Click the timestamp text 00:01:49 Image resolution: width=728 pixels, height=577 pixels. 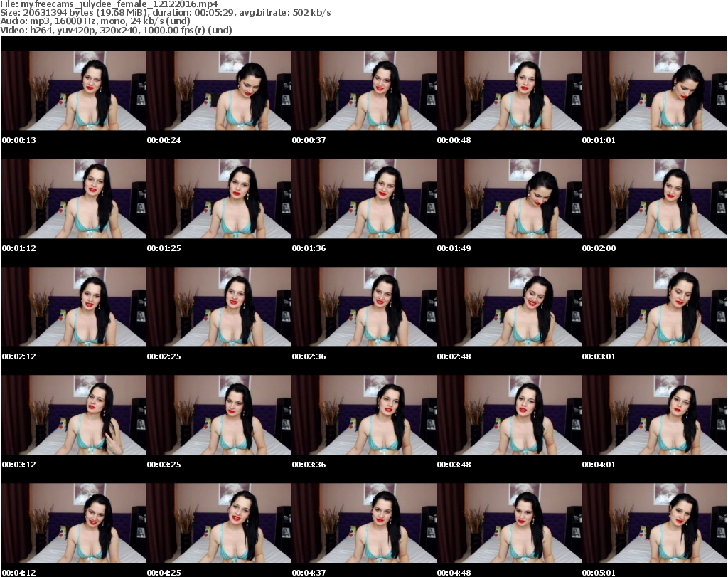(454, 248)
